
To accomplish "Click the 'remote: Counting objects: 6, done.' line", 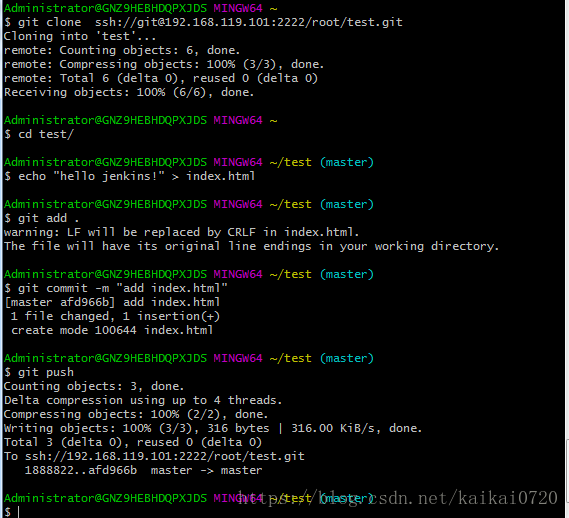I will 122,50.
